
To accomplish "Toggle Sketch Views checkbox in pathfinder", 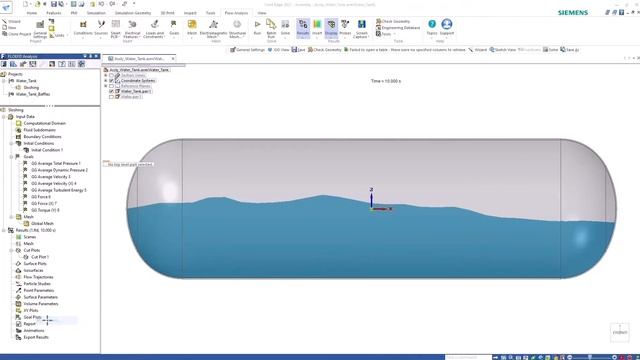I will pos(111,76).
